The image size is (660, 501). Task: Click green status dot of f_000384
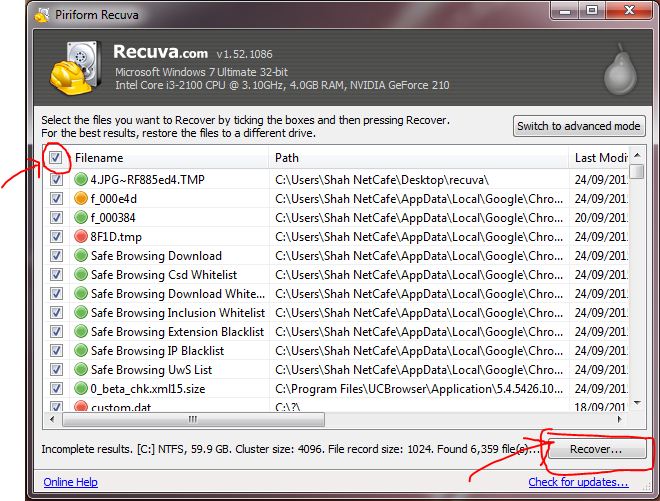80,217
